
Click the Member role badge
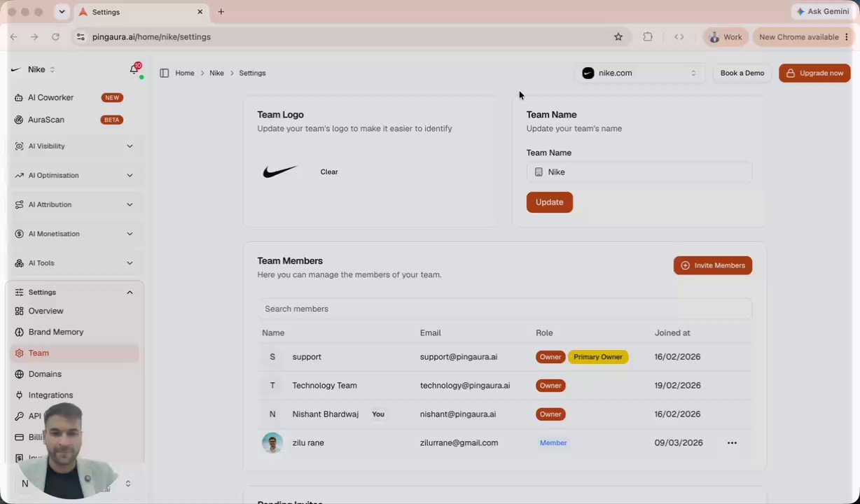click(x=553, y=442)
